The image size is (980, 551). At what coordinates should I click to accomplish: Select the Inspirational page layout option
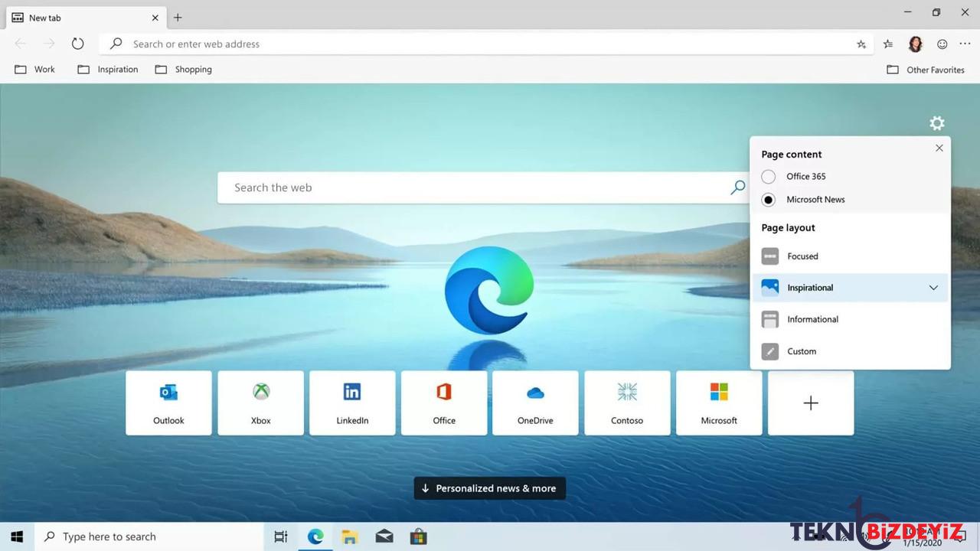(850, 288)
